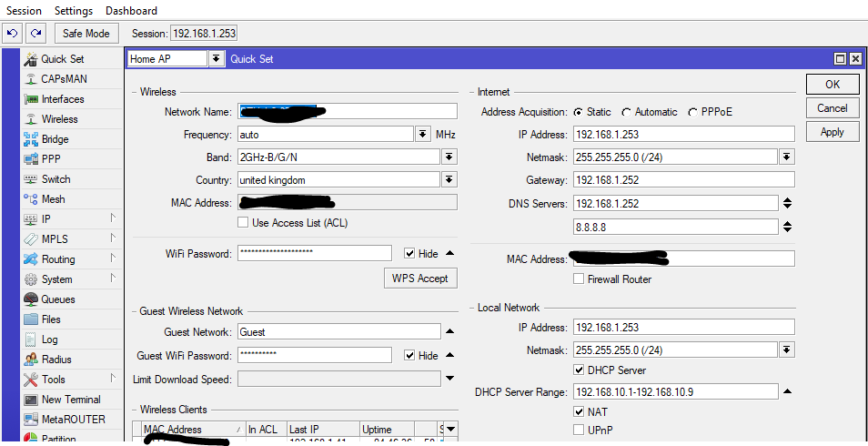This screenshot has width=868, height=446.
Task: Open the IP sidebar menu
Action: [x=70, y=218]
